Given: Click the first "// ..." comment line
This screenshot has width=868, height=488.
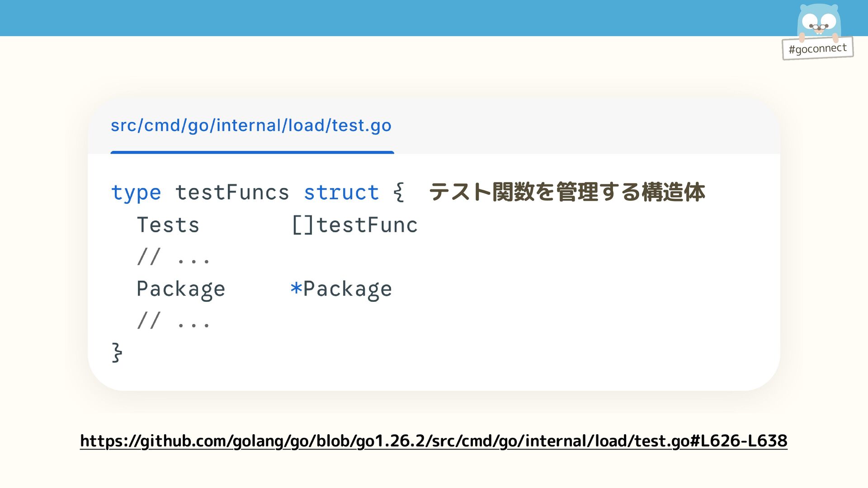Looking at the screenshot, I should pyautogui.click(x=174, y=258).
